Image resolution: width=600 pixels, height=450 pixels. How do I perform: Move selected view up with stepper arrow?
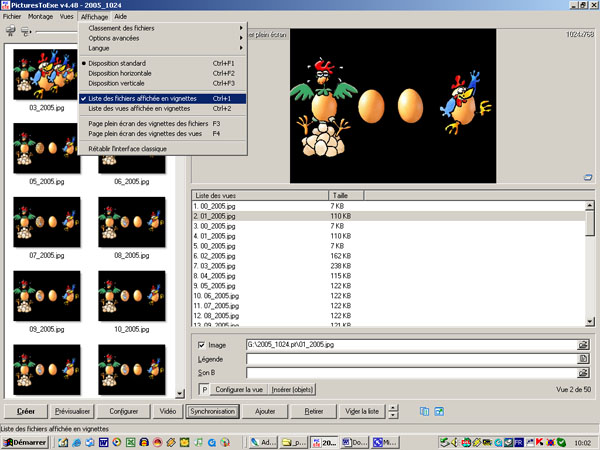pos(393,408)
